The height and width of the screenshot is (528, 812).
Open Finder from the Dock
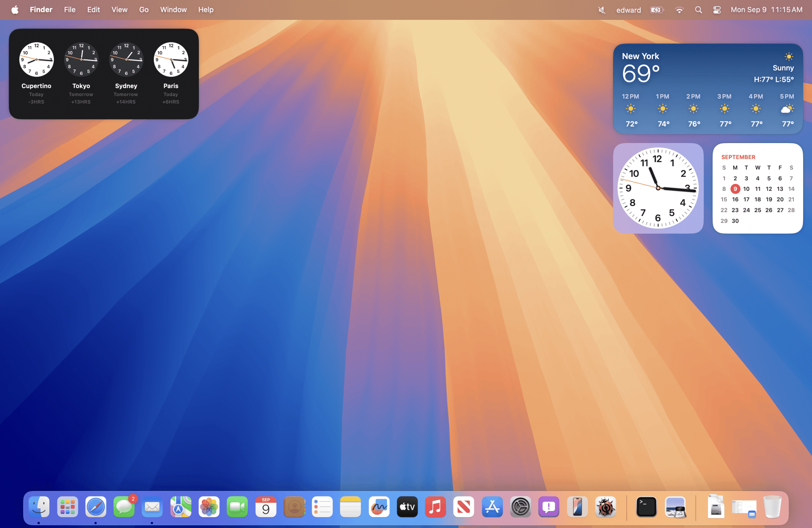(39, 506)
